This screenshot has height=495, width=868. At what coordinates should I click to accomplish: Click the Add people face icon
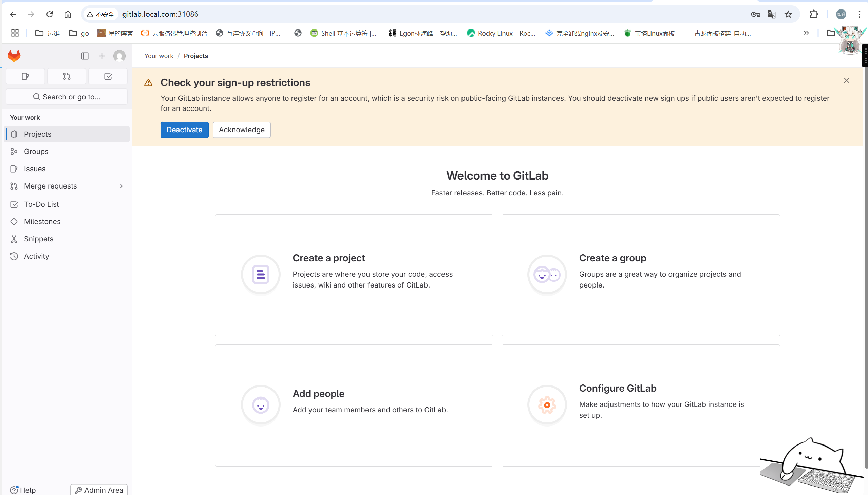(x=261, y=405)
